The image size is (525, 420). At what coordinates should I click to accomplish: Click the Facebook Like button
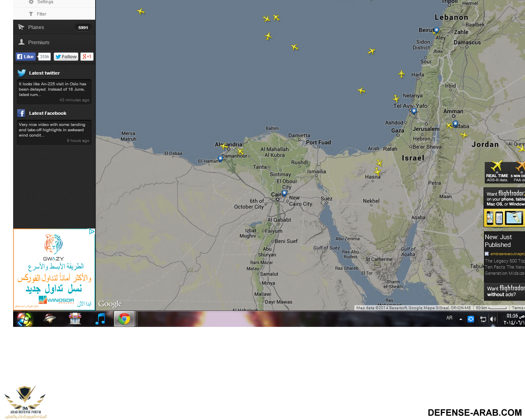point(25,57)
